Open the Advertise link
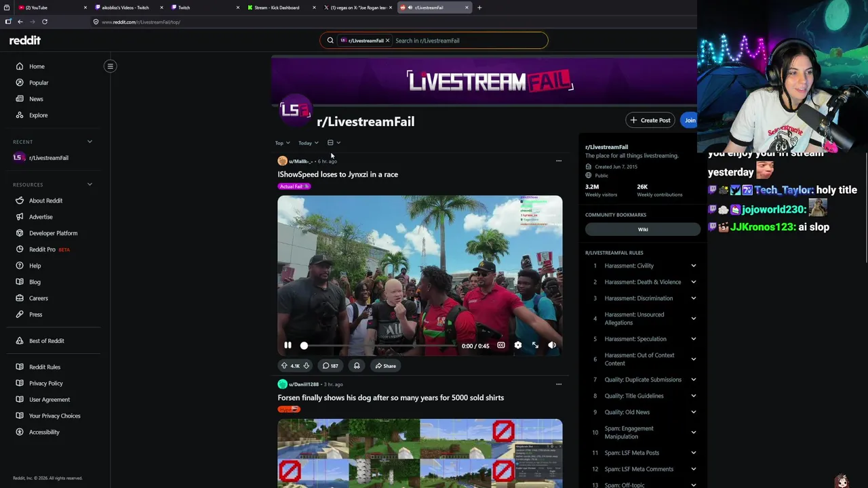The image size is (868, 488). coord(41,217)
